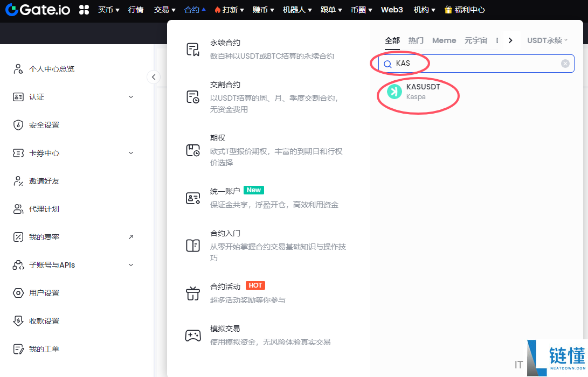Open 合约入门 menu entry
Viewport: 588px width, 377px height.
pyautogui.click(x=267, y=246)
